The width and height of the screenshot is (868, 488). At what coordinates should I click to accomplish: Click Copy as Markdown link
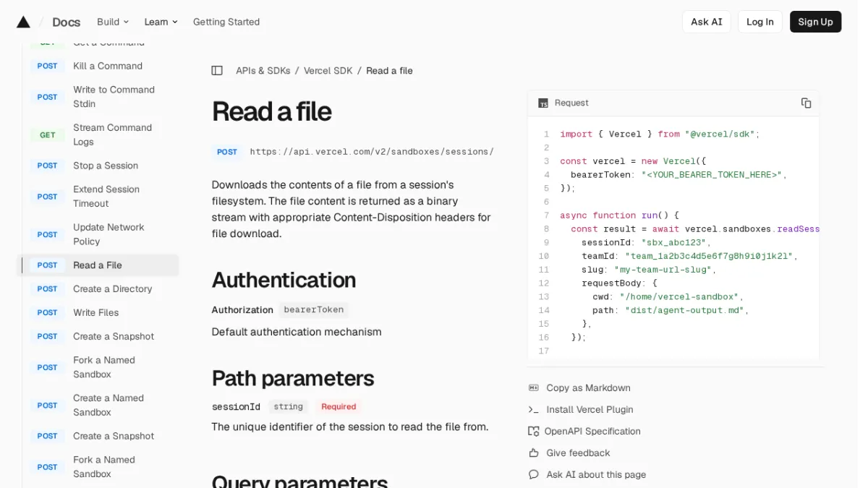pyautogui.click(x=588, y=388)
